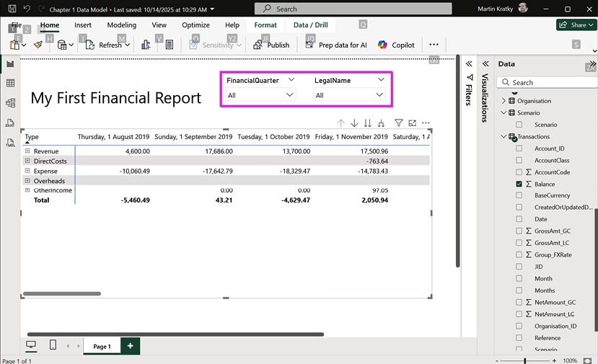
Task: Open the Modeling ribbon tab
Action: point(121,25)
